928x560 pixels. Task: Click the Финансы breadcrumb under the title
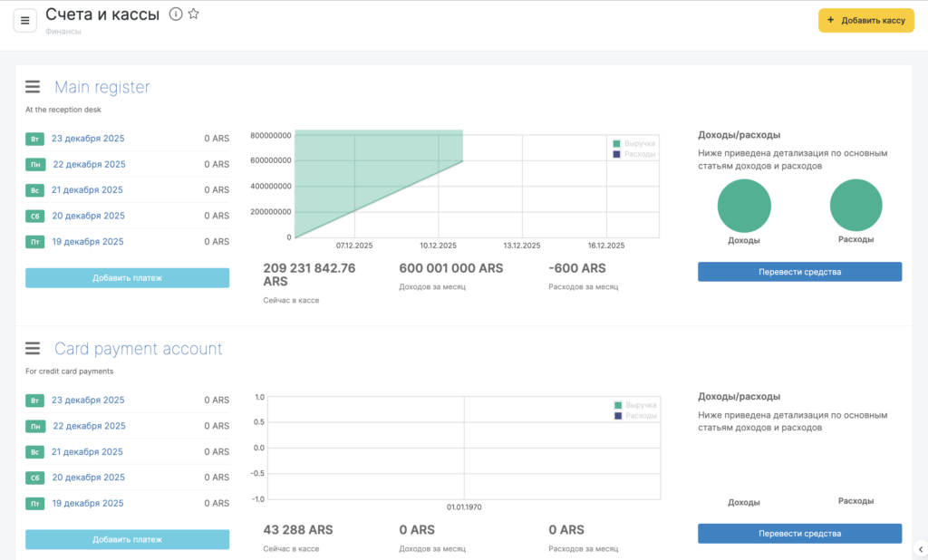(x=63, y=32)
